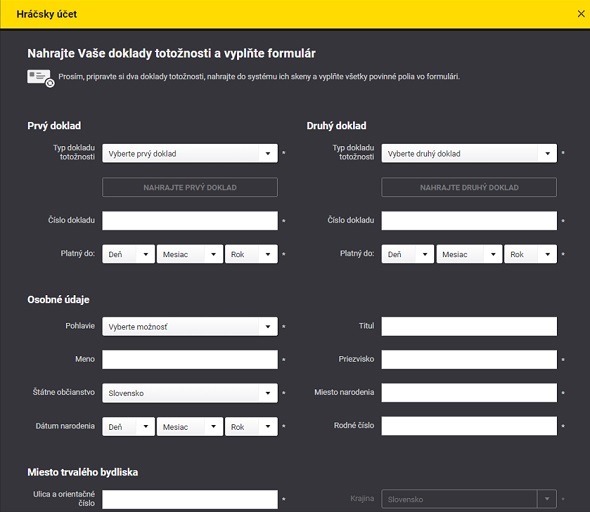Screen dimensions: 590x512
Task: Expand first document 'Deň' validity dropdown
Action: (128, 254)
